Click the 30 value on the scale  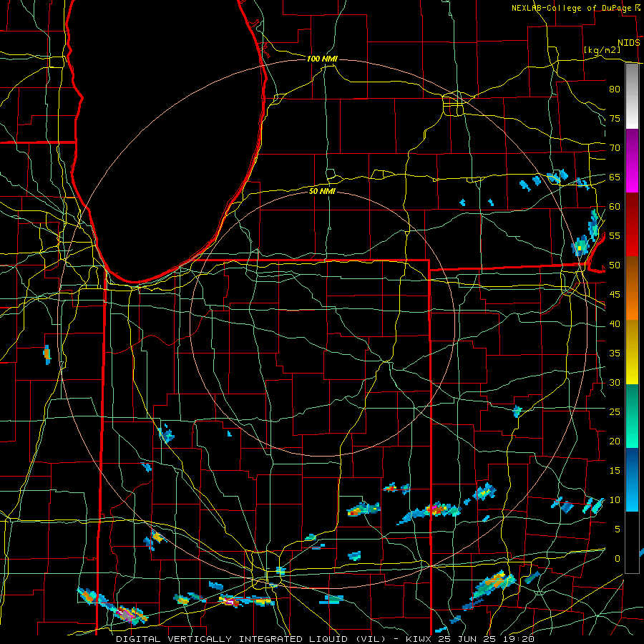[x=615, y=383]
